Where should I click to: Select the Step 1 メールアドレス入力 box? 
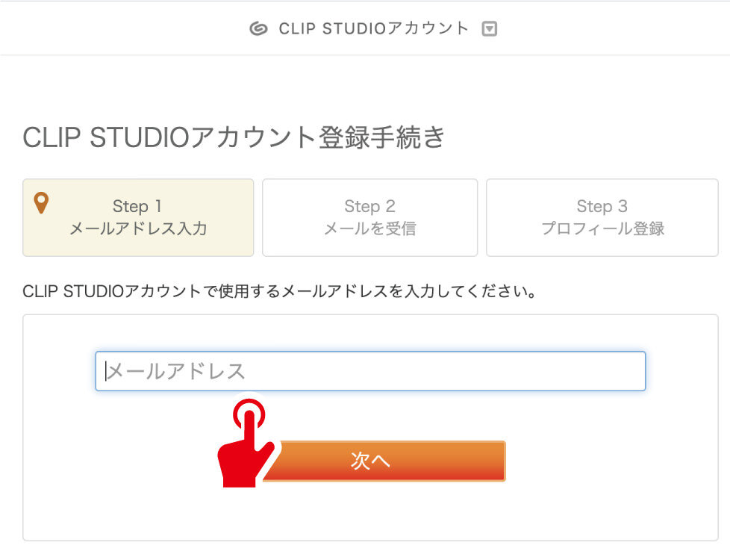coord(138,217)
